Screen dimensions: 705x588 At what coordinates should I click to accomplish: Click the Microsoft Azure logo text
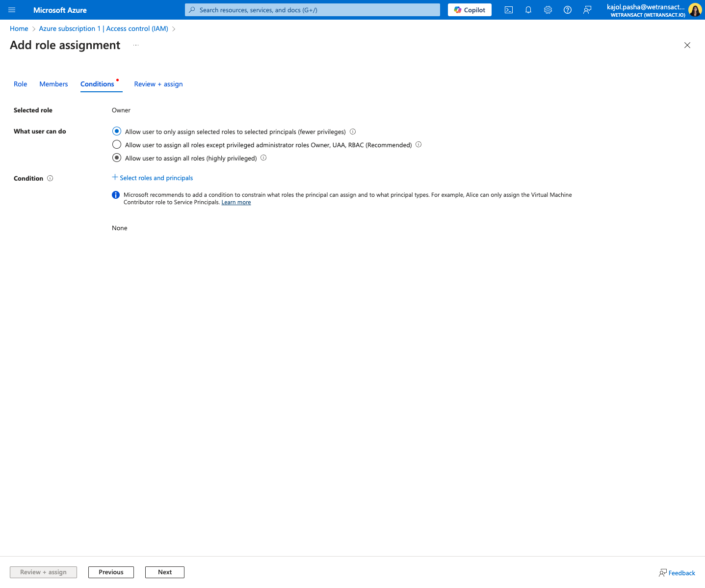coord(60,10)
